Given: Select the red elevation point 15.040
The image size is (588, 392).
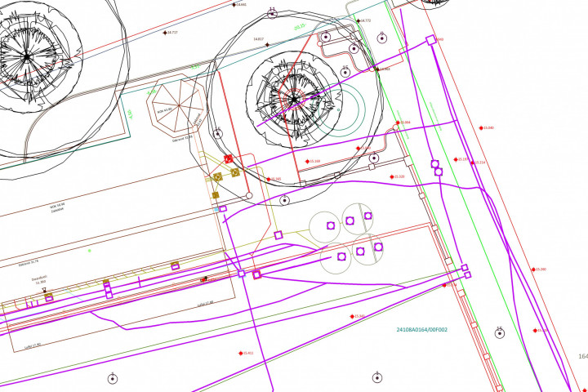Looking at the screenshot, I should tap(480, 127).
